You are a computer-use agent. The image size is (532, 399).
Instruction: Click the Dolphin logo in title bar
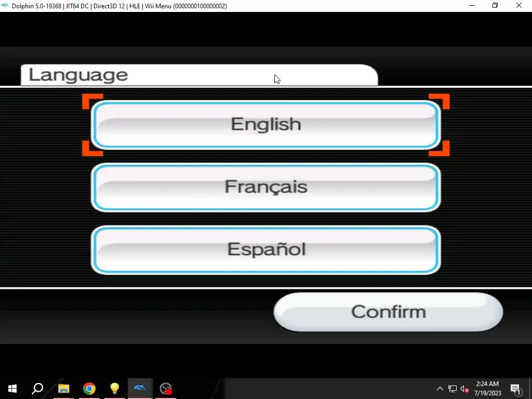click(5, 6)
